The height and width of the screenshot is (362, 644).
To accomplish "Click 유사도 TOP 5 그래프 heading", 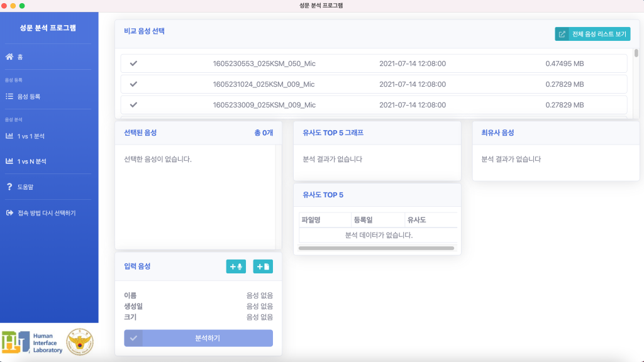I will [x=333, y=133].
